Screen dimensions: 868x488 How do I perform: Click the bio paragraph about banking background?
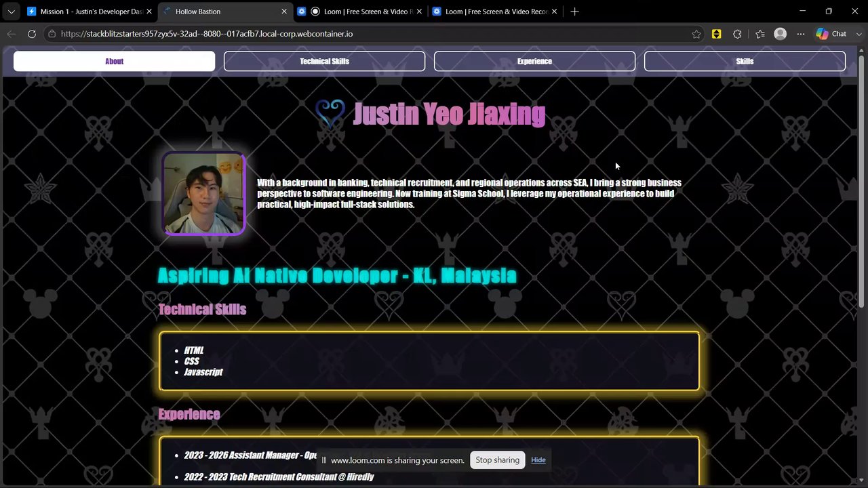469,194
